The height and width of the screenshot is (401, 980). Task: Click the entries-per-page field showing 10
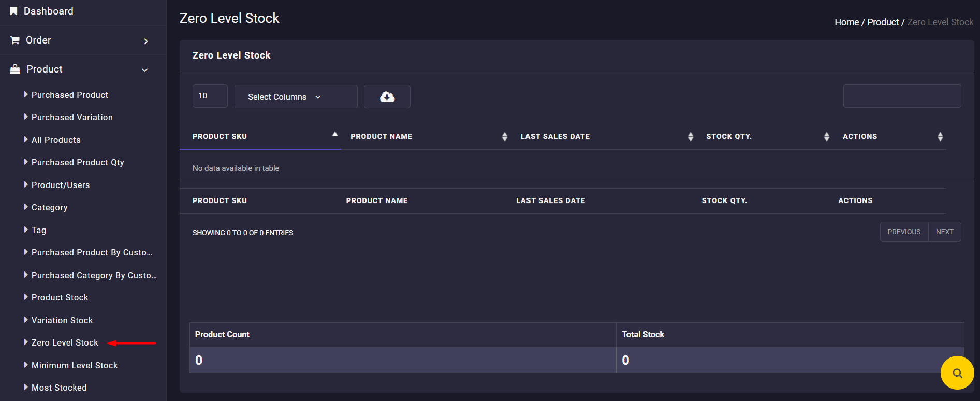pyautogui.click(x=210, y=96)
